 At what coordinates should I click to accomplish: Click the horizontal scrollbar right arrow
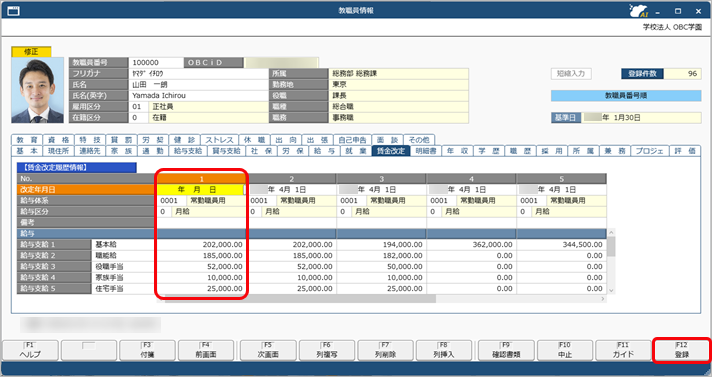(x=603, y=299)
